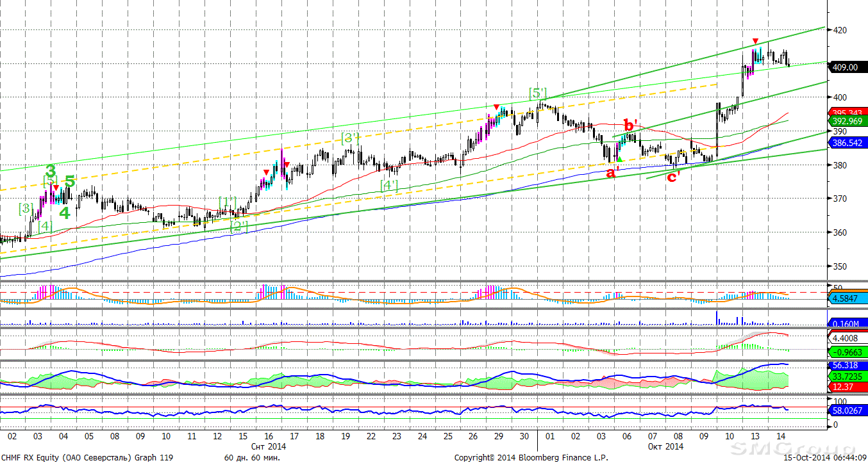The image size is (868, 463).
Task: Click the Окт 2014 month label
Action: click(666, 446)
